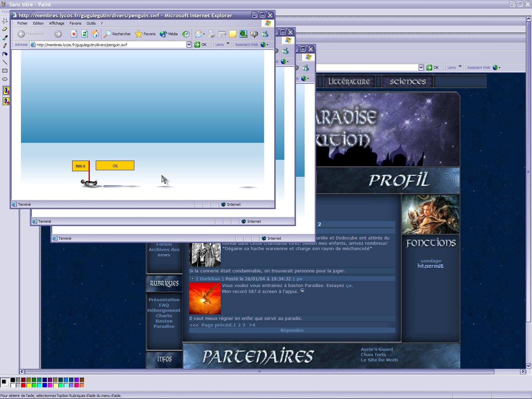
Task: Open Rechercher search pane
Action: tap(117, 34)
